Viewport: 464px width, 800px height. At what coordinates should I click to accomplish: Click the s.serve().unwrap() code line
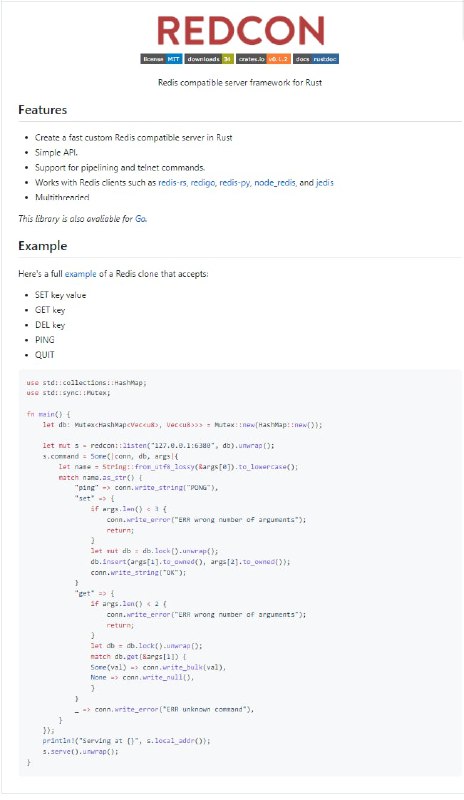pyautogui.click(x=80, y=752)
